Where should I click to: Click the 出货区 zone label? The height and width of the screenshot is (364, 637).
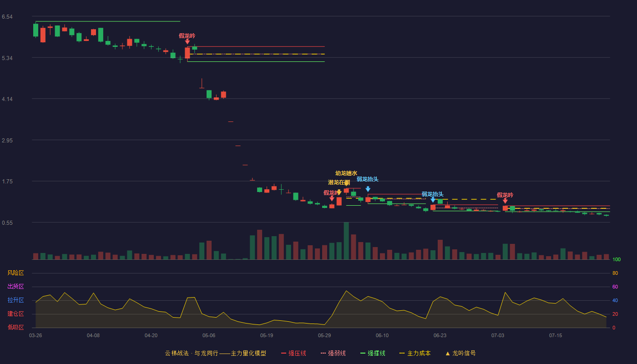tap(15, 286)
